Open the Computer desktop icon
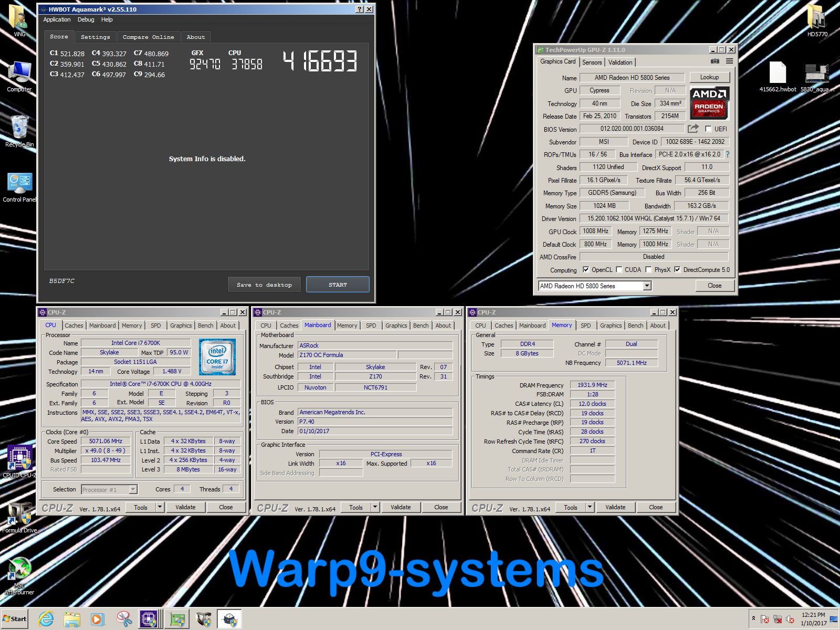 click(19, 76)
